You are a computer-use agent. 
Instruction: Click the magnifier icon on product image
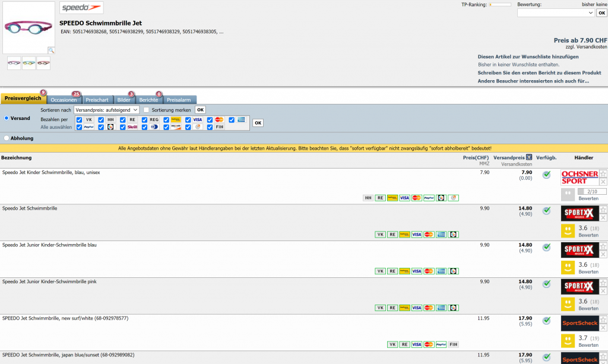[51, 51]
